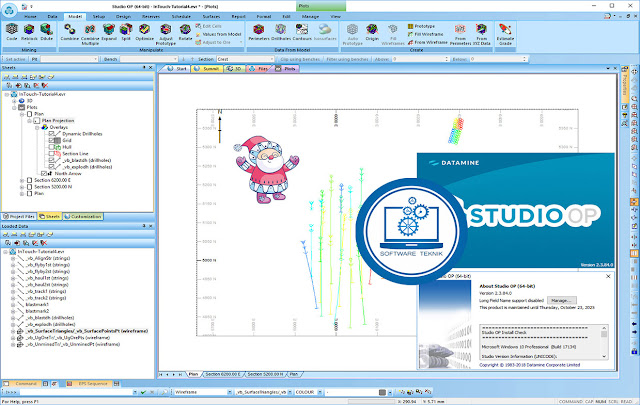Switch to the Surfaces ribbon tab
The image size is (640, 405).
tap(211, 17)
